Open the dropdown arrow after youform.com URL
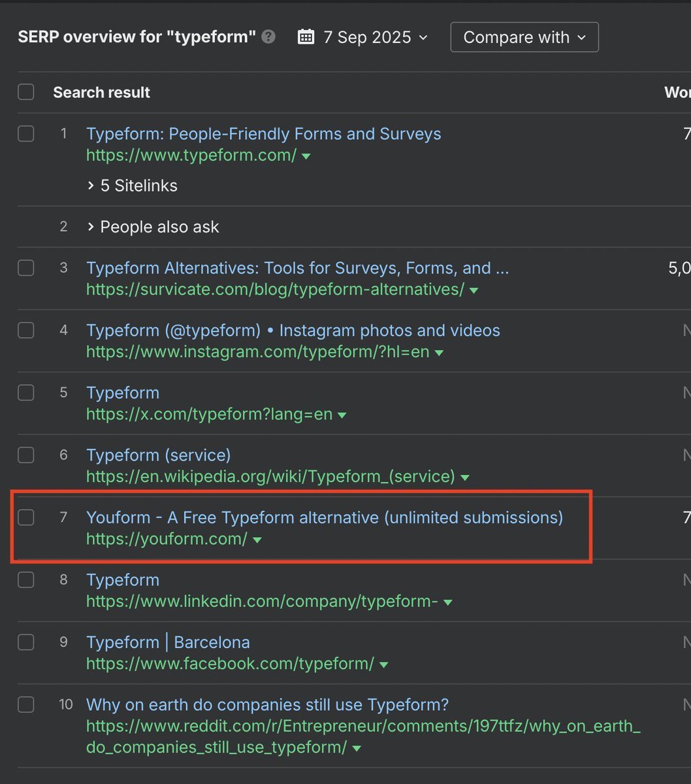The width and height of the screenshot is (691, 784). [257, 540]
